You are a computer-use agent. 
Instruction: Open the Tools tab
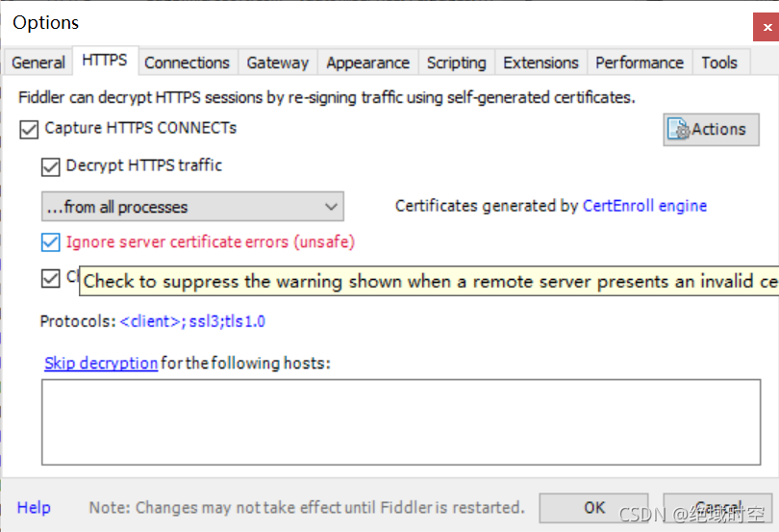pyautogui.click(x=718, y=63)
